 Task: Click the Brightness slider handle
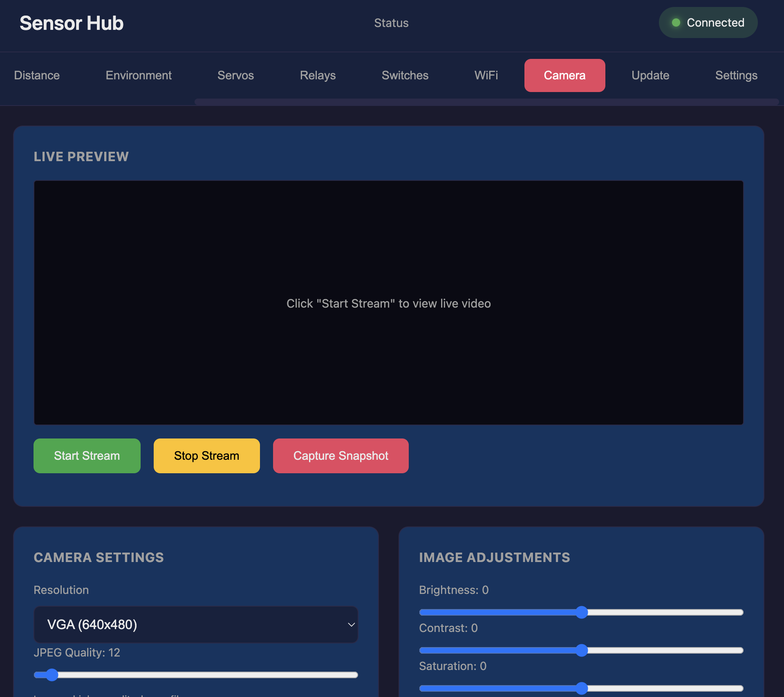point(581,612)
